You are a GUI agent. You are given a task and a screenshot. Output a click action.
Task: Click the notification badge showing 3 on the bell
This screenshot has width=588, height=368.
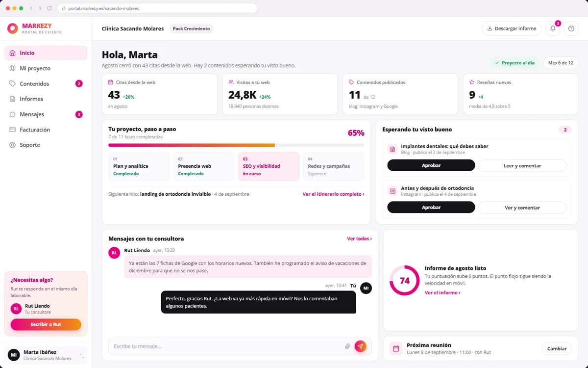coord(558,23)
